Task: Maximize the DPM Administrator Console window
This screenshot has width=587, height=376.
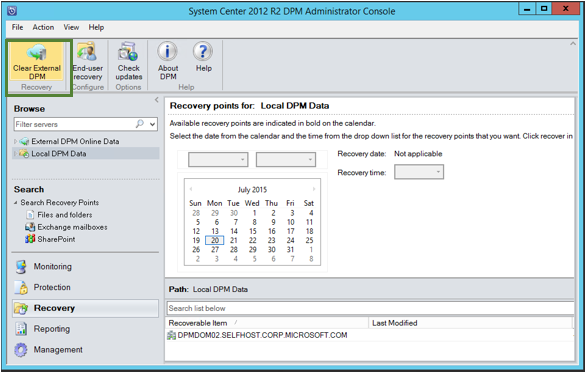Action: click(544, 9)
